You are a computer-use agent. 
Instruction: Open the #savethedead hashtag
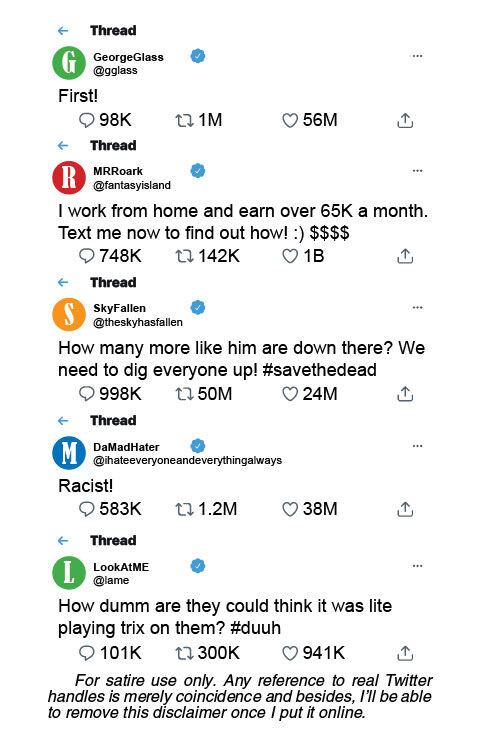[x=319, y=370]
